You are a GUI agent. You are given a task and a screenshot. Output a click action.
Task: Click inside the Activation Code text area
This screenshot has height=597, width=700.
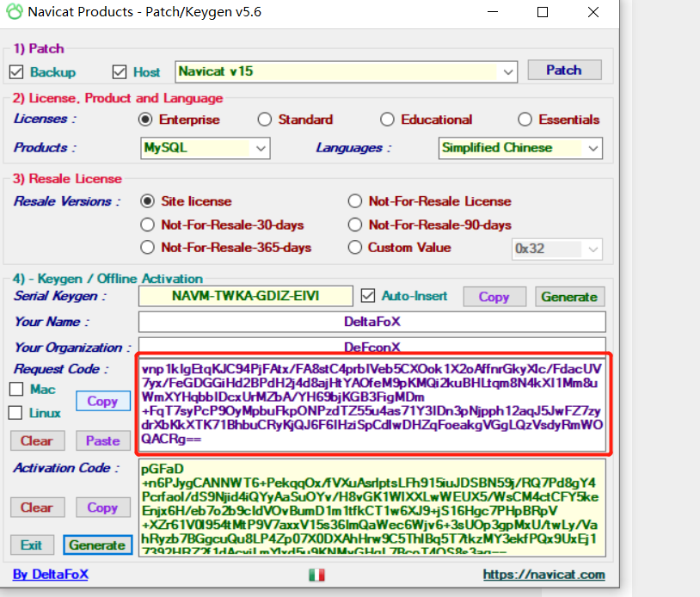[x=371, y=508]
